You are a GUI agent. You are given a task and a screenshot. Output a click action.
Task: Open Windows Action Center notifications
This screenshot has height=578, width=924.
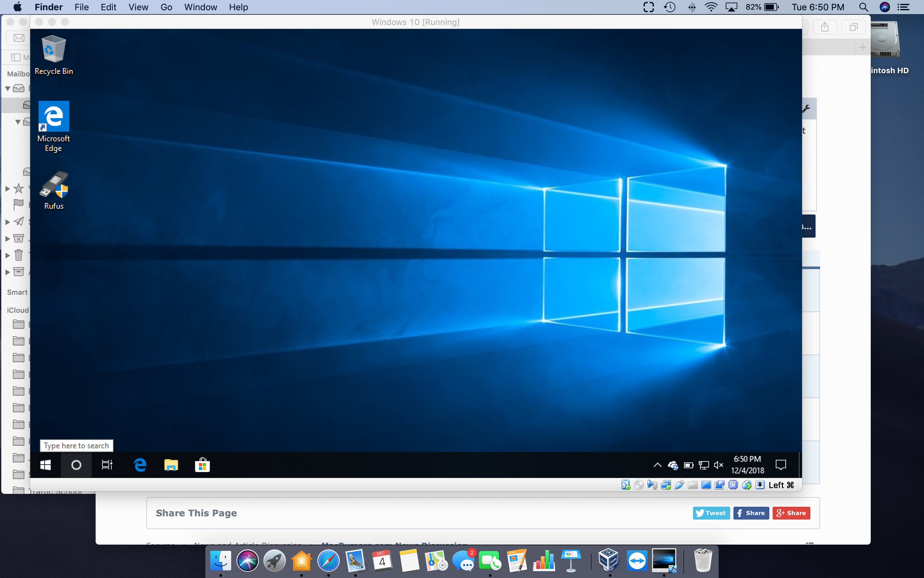[781, 465]
